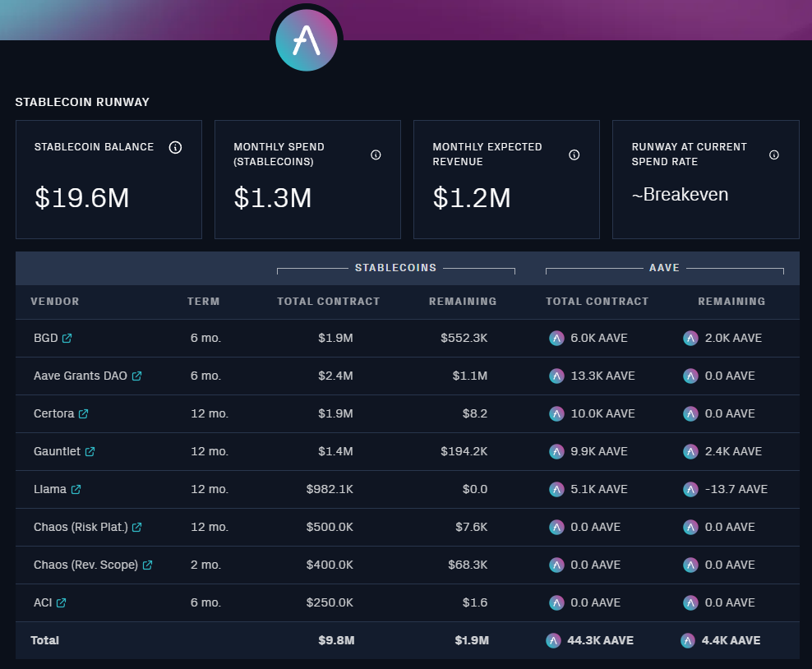The image size is (812, 669).
Task: Click the $400.0K total contract cell
Action: (x=330, y=565)
